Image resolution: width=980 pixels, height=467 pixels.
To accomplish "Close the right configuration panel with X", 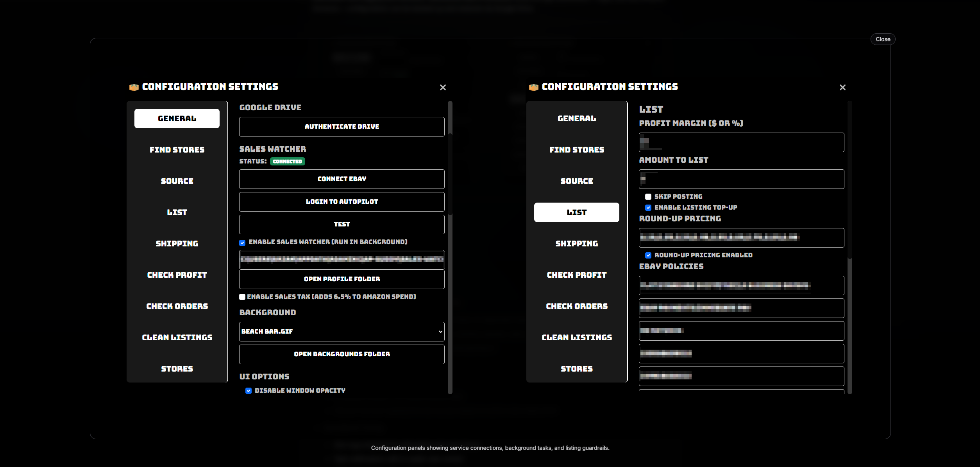I will click(x=842, y=87).
